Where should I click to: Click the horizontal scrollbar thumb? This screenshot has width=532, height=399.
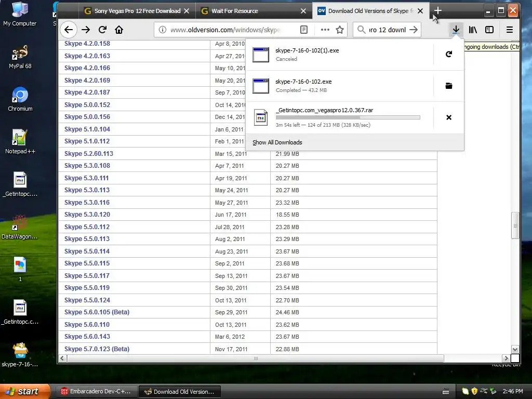(256, 358)
